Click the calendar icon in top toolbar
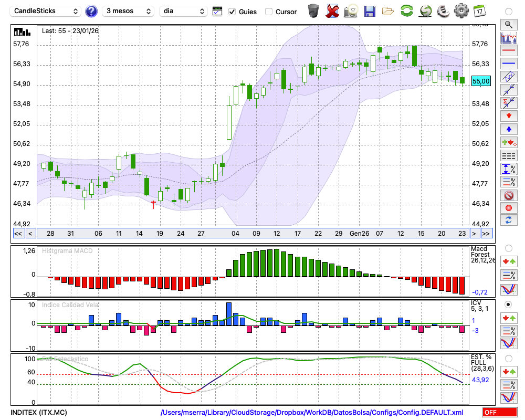 pyautogui.click(x=479, y=10)
